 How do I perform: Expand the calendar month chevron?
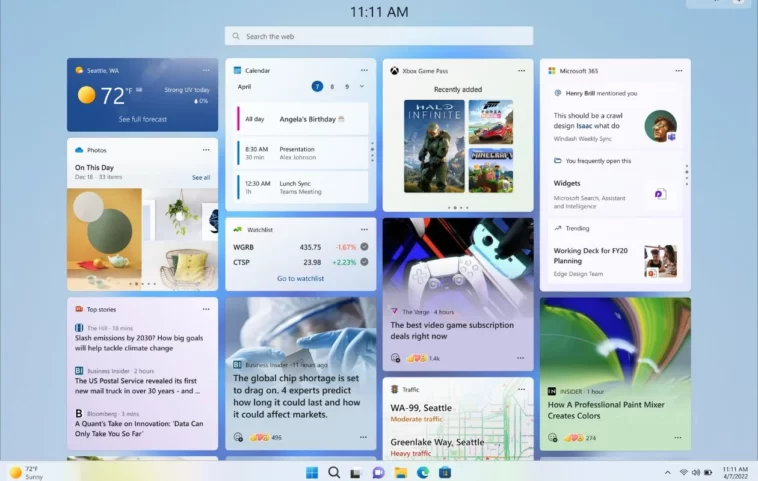362,87
